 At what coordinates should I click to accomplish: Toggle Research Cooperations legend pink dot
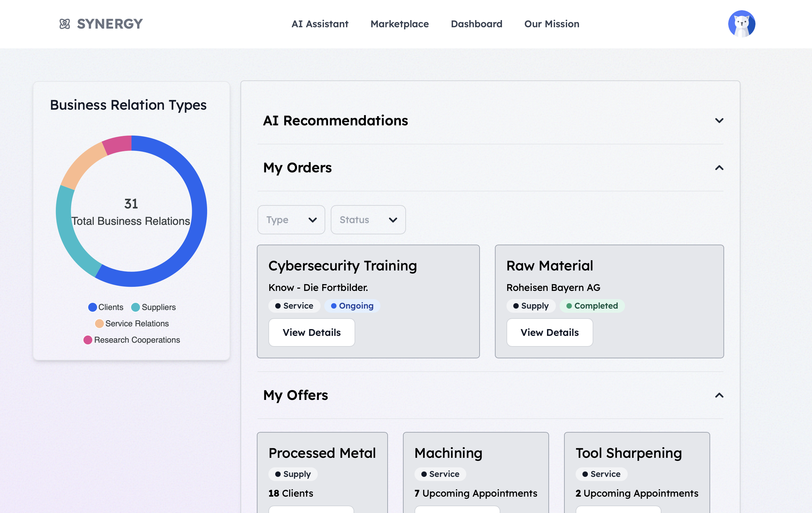tap(88, 340)
